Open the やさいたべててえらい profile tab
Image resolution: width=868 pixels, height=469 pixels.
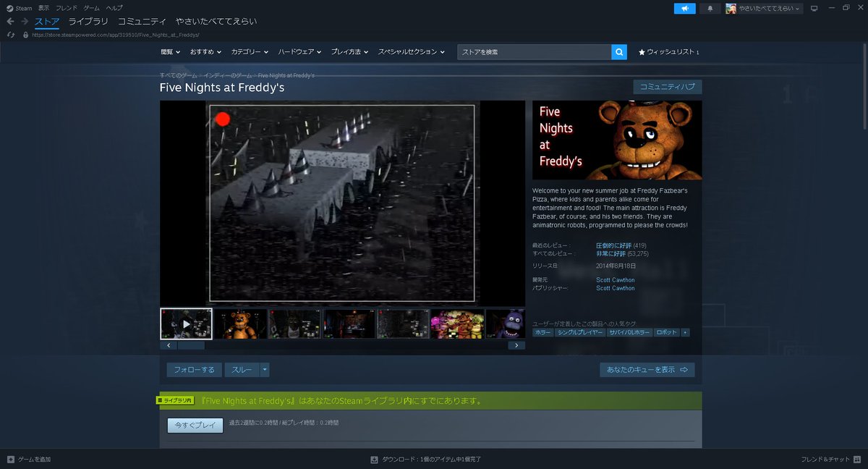click(216, 22)
